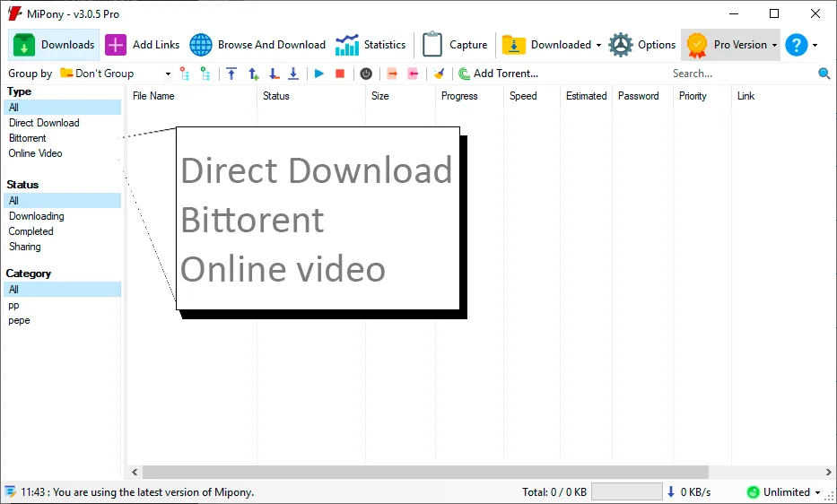
Task: Filter by Sharing status
Action: (24, 247)
